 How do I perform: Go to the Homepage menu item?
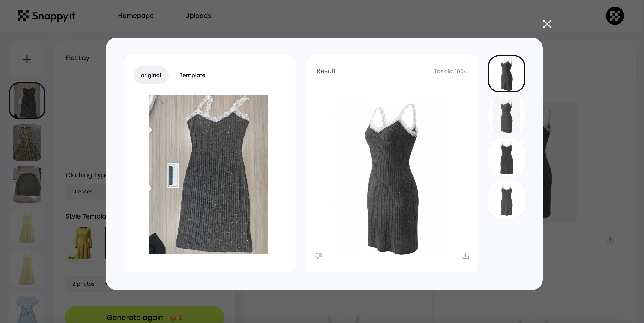point(136,16)
